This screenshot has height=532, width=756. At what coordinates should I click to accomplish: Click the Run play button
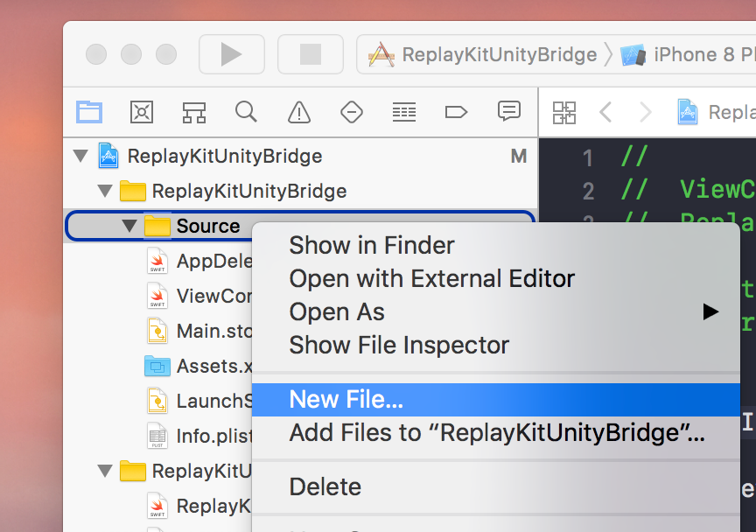pos(231,54)
